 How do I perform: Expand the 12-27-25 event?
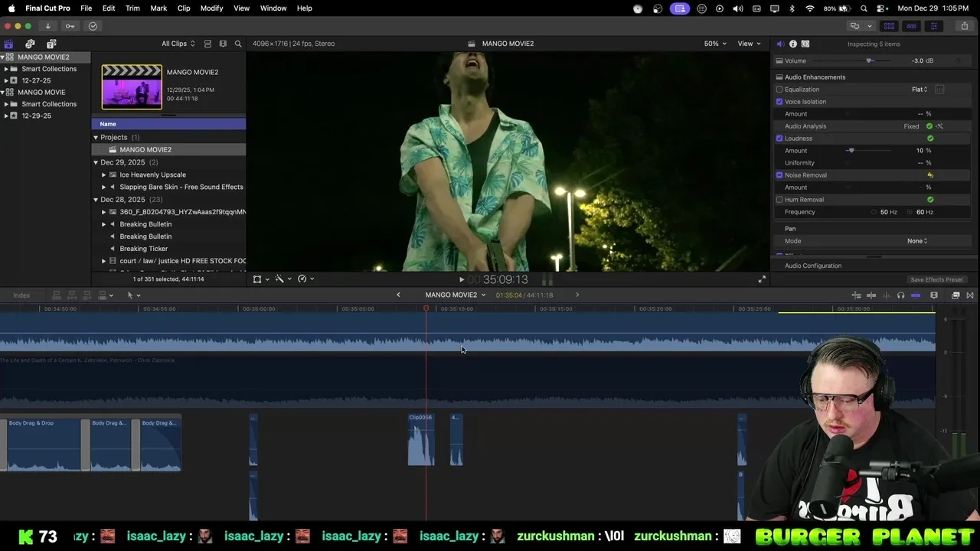6,80
